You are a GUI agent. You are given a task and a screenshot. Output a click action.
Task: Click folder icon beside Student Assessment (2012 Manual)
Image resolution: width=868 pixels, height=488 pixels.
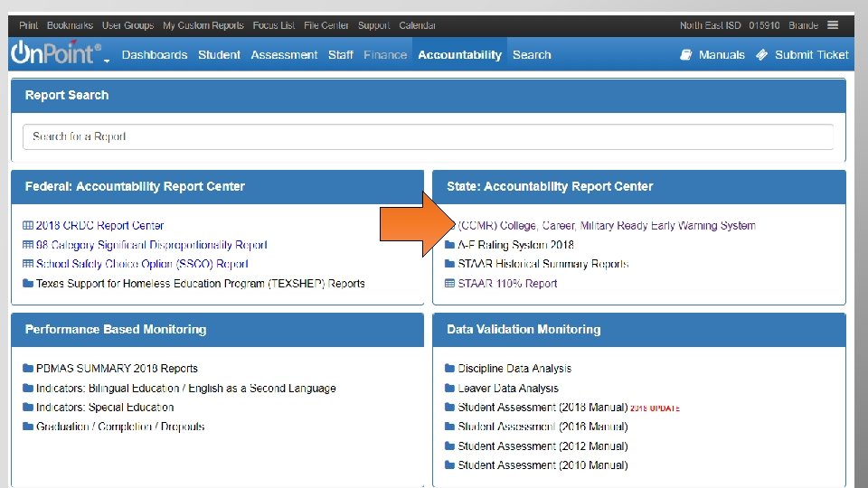(x=449, y=446)
